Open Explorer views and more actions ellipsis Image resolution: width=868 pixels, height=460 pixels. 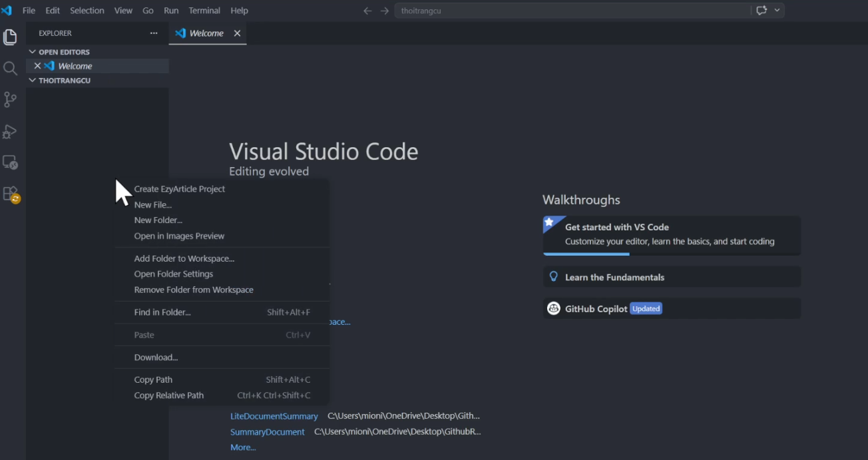(x=154, y=33)
